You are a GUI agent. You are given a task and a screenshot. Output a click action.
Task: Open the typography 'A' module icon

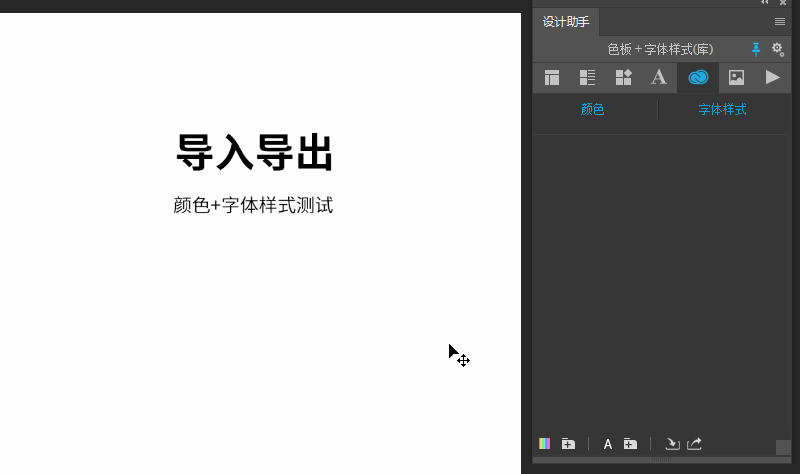(x=659, y=78)
